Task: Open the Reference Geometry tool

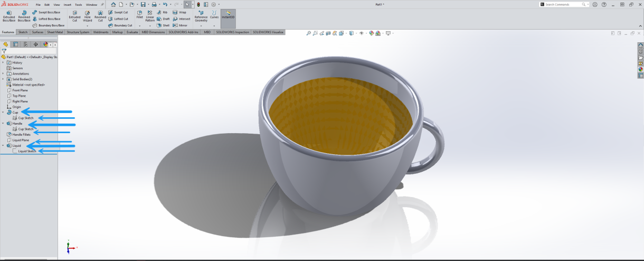Action: (x=201, y=15)
